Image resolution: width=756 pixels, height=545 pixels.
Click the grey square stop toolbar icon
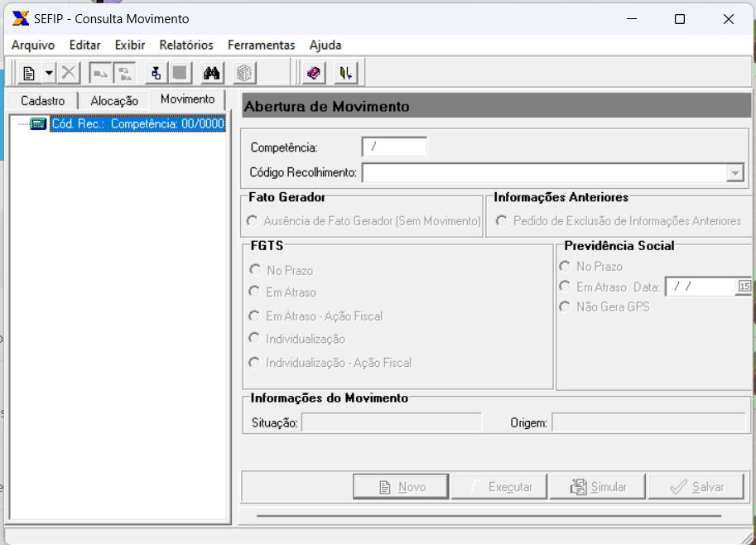click(180, 74)
